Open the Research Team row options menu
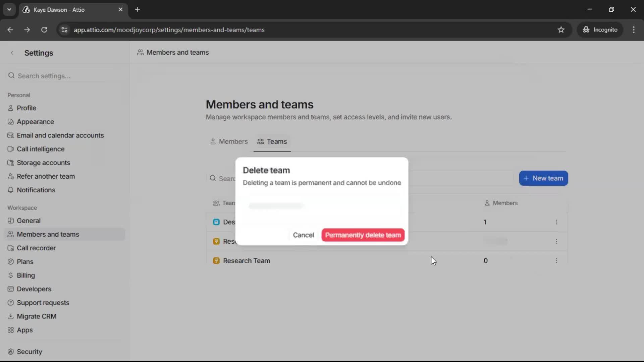The image size is (644, 362). (556, 260)
